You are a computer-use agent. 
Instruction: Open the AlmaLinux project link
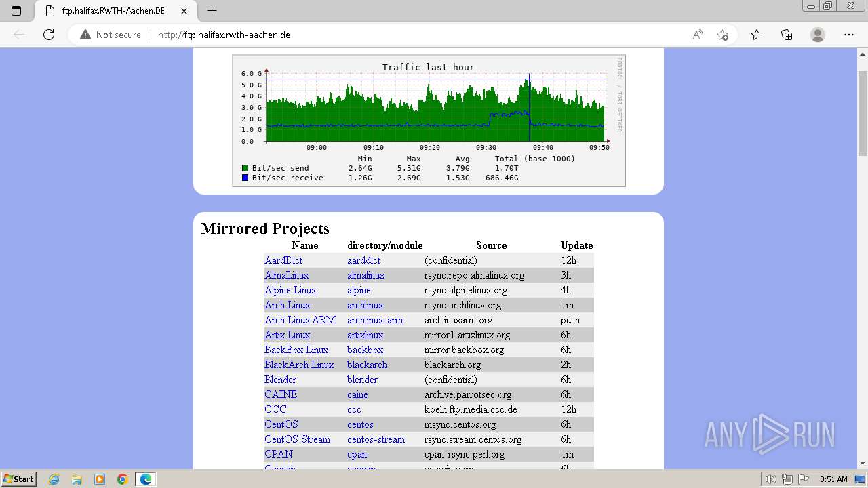coord(286,275)
